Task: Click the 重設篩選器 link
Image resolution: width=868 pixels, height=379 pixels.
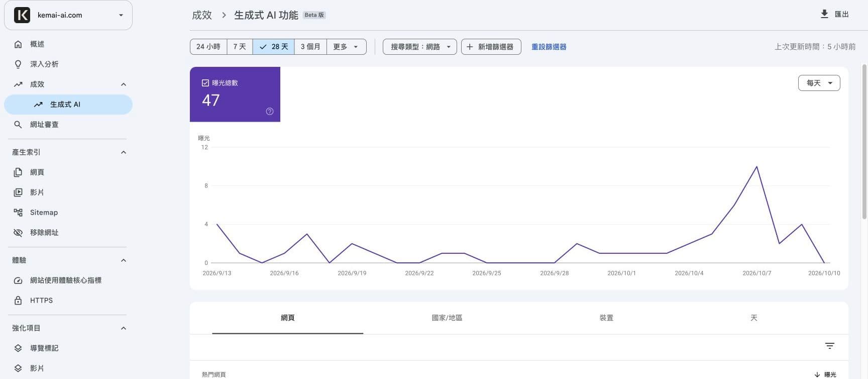Action: click(549, 47)
